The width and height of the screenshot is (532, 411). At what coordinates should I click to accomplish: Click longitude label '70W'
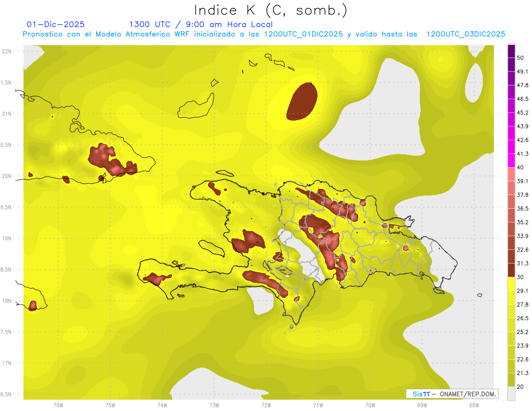[370, 405]
